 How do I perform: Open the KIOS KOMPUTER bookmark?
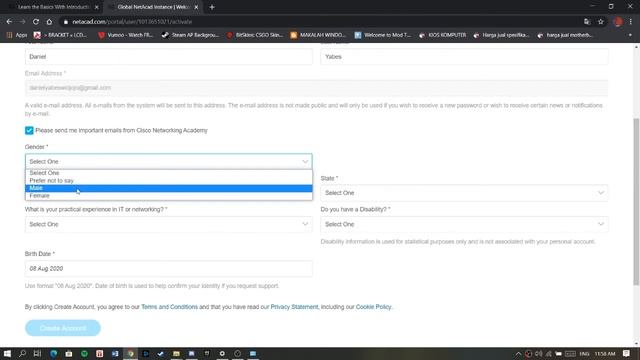click(x=442, y=35)
